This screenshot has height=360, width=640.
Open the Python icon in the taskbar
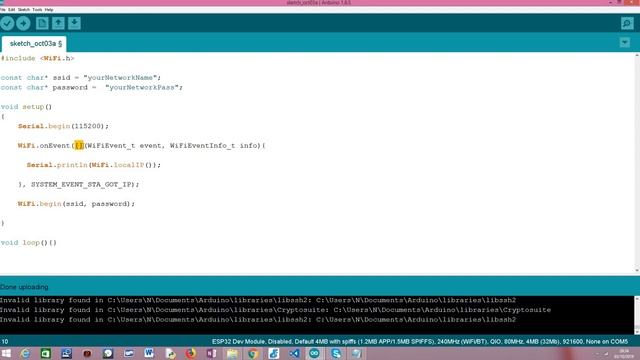[170, 353]
